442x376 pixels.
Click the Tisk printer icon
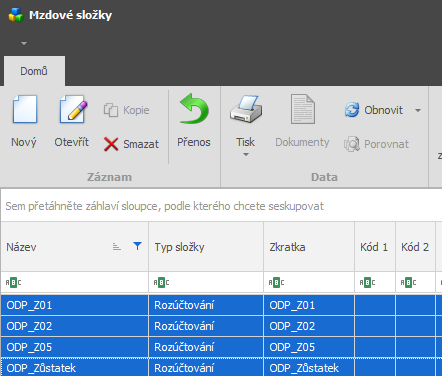coord(246,109)
